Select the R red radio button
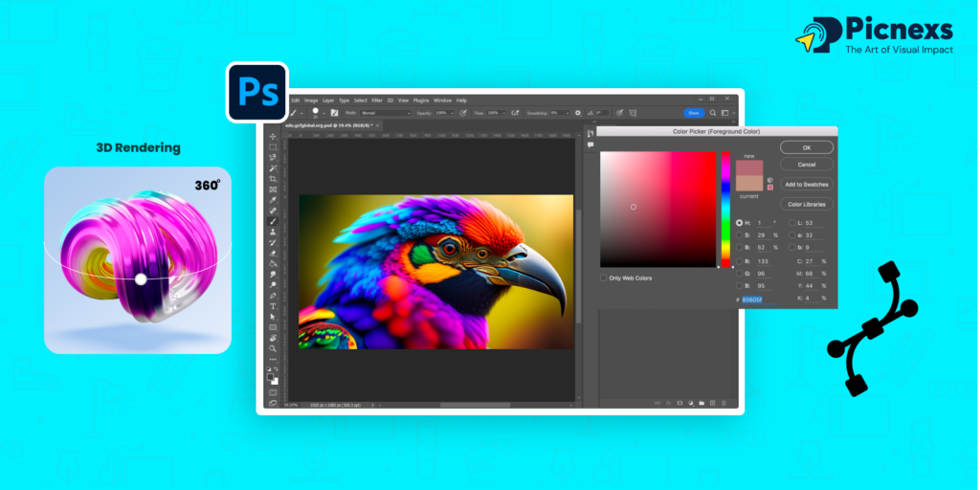The width and height of the screenshot is (980, 490). tap(739, 259)
